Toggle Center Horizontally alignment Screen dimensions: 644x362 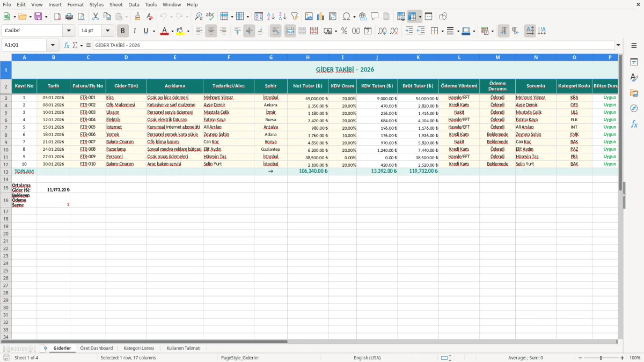(211, 31)
